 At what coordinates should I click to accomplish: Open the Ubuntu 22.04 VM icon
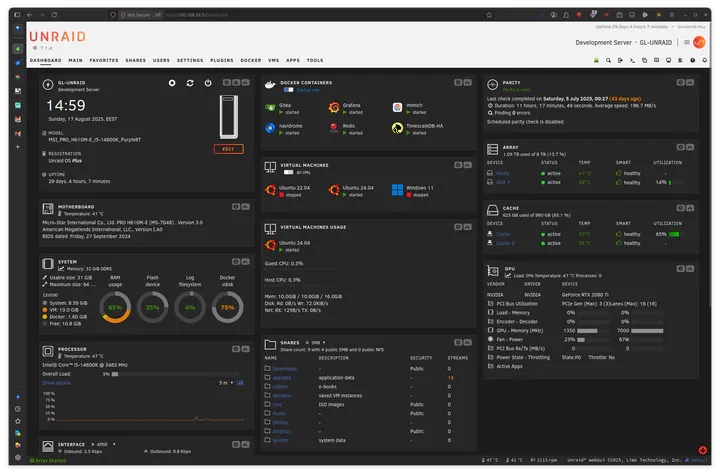[270, 190]
